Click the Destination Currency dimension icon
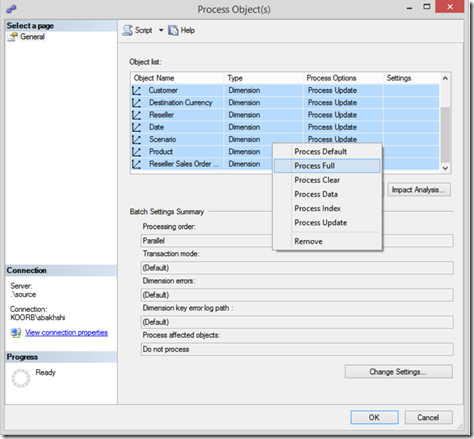Screen dimensions: 474x439 point(136,103)
